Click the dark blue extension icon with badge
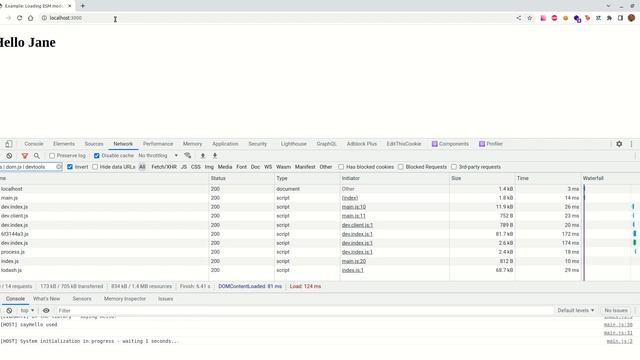 coord(577,18)
